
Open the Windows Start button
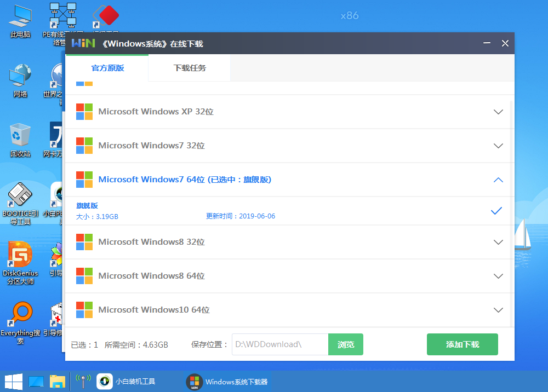click(14, 382)
